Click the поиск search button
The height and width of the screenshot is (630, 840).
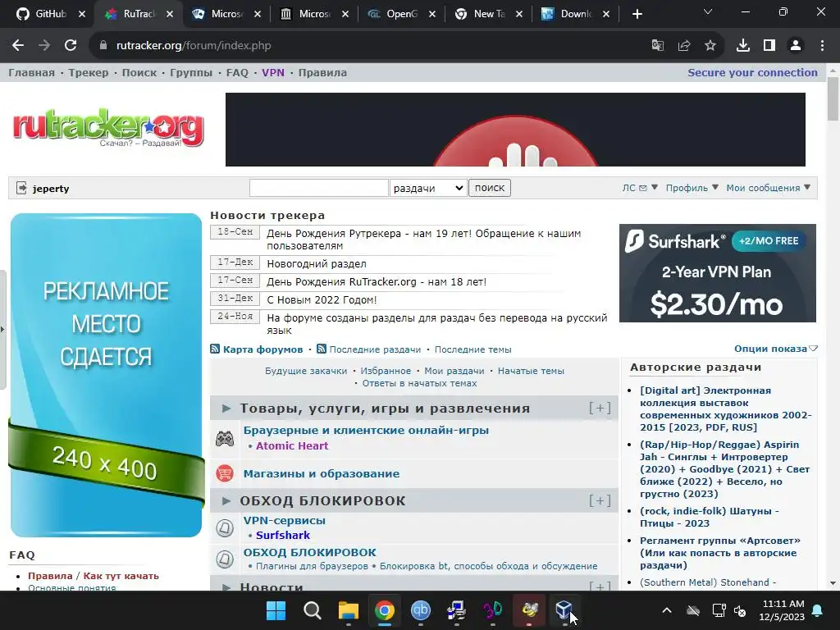coord(490,188)
